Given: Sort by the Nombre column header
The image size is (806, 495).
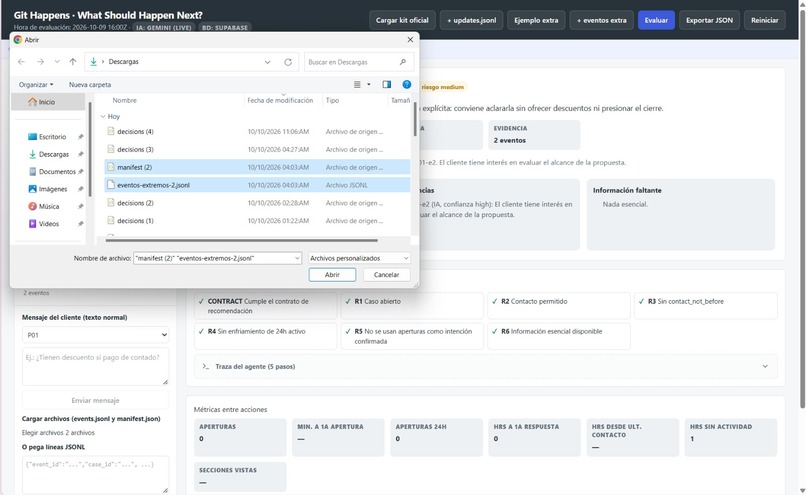Looking at the screenshot, I should tap(124, 101).
